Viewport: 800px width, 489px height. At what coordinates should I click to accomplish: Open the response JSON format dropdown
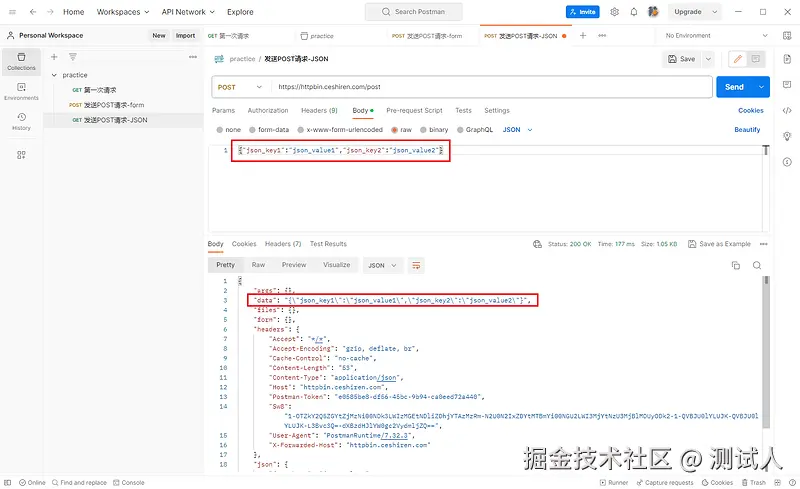(x=382, y=265)
